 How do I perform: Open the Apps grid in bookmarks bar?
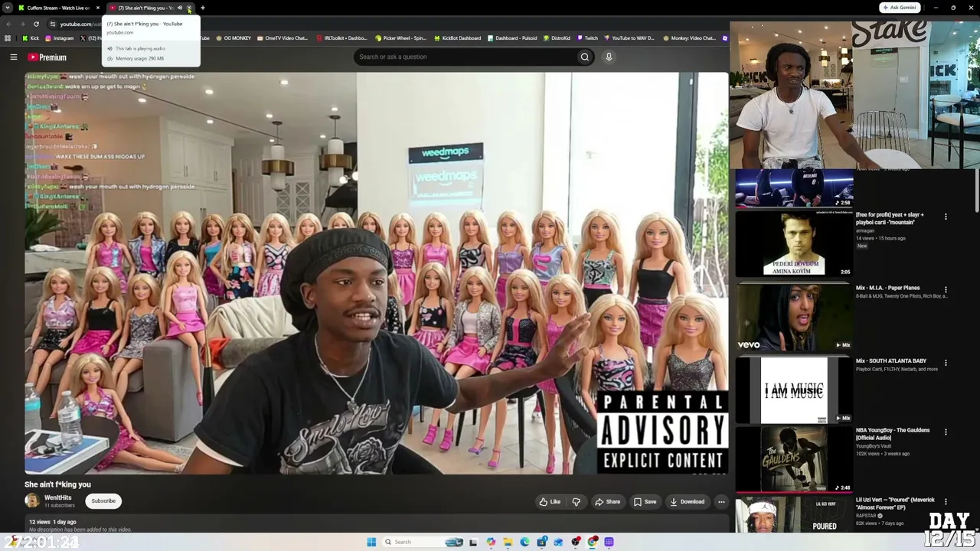point(8,38)
